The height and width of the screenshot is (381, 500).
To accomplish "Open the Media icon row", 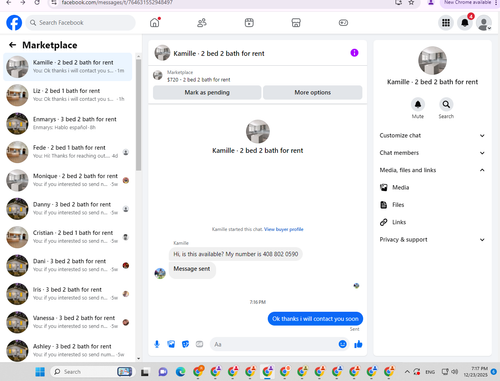I will click(432, 187).
